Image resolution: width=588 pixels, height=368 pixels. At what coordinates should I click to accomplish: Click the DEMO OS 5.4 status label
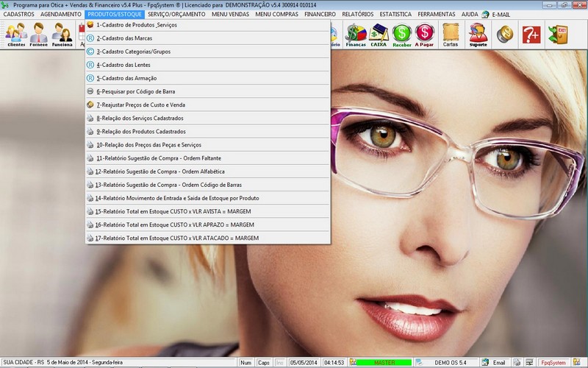coord(451,362)
